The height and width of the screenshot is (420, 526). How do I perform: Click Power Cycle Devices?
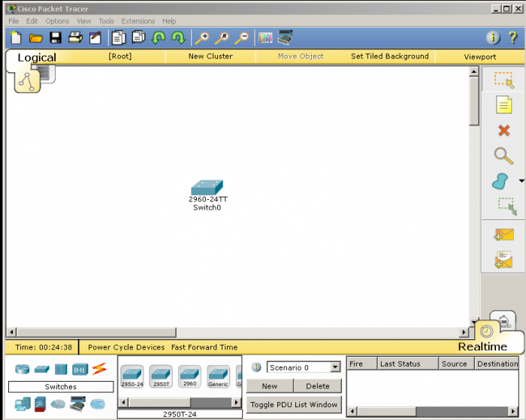tap(126, 347)
